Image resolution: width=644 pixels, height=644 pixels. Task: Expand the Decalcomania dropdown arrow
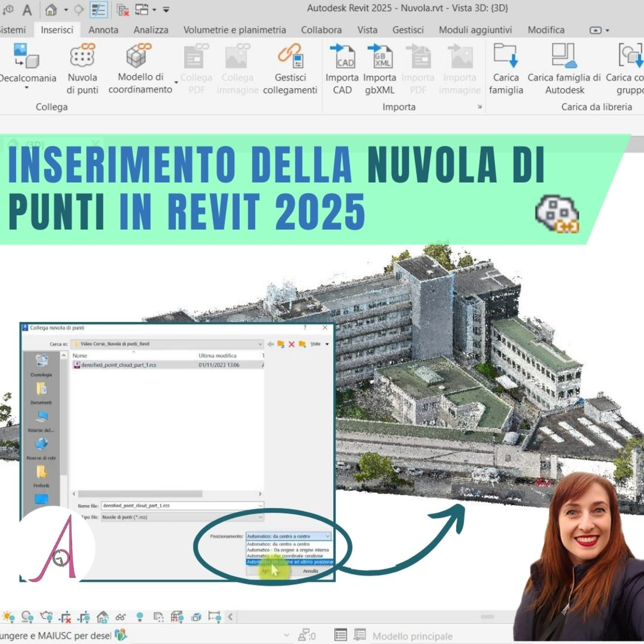(27, 88)
